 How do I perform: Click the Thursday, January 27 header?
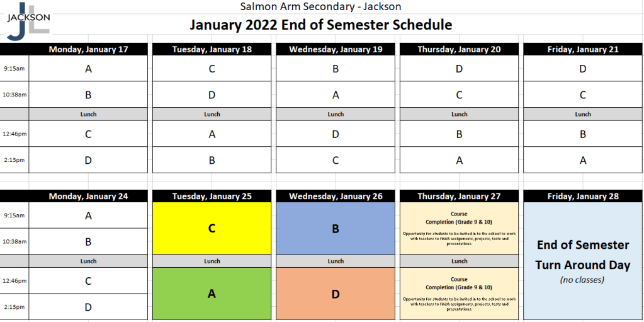tap(459, 196)
